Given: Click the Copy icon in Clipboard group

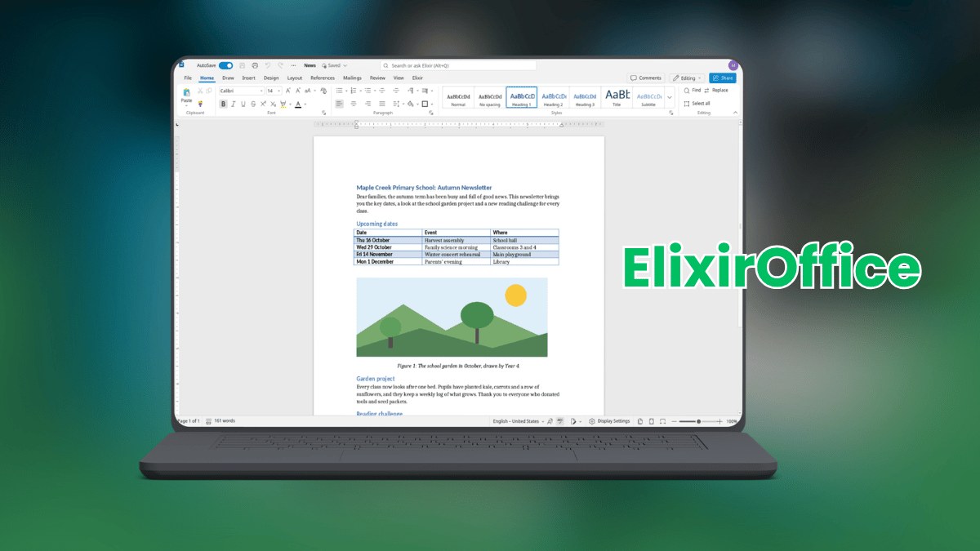Looking at the screenshot, I should click(208, 91).
